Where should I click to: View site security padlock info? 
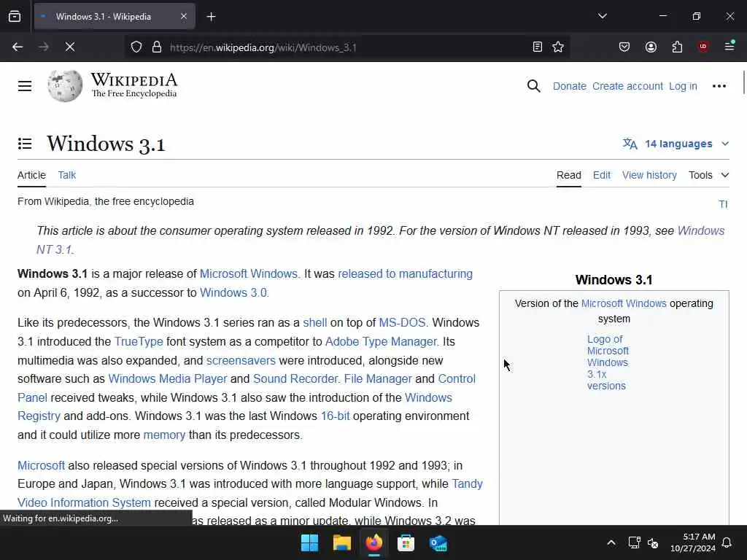[157, 47]
